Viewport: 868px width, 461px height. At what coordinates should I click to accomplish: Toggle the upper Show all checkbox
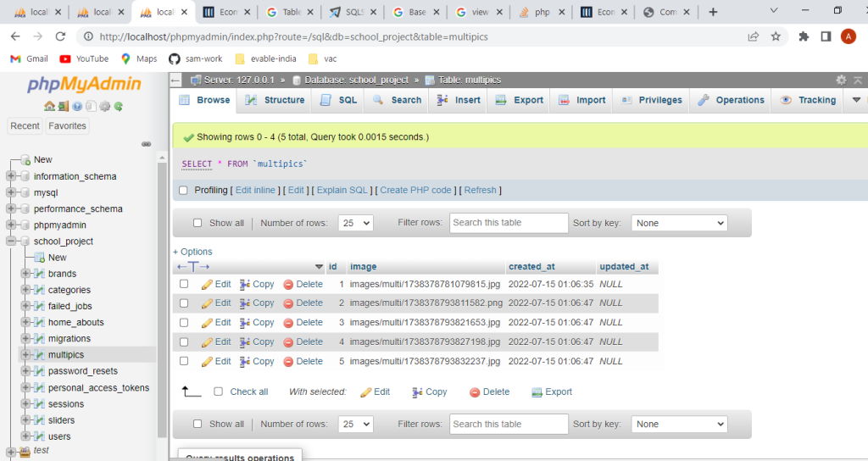coord(198,224)
